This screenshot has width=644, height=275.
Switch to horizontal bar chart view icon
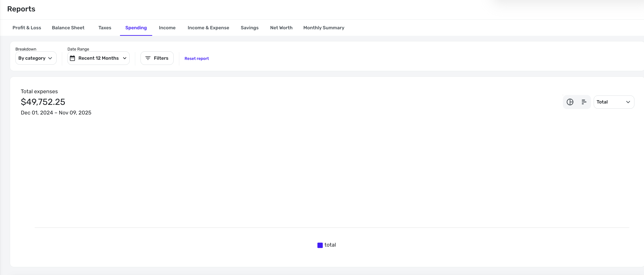pyautogui.click(x=584, y=102)
